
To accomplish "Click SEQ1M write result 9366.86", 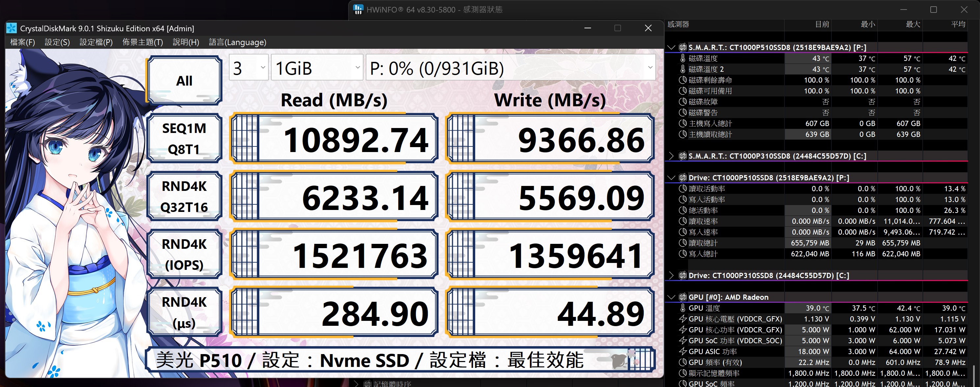I will pos(550,139).
